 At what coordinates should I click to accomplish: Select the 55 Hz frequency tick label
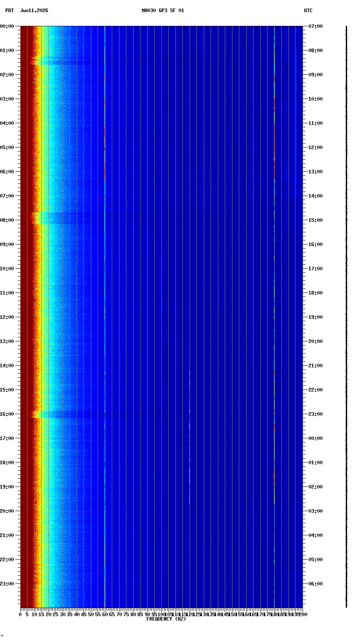98,615
